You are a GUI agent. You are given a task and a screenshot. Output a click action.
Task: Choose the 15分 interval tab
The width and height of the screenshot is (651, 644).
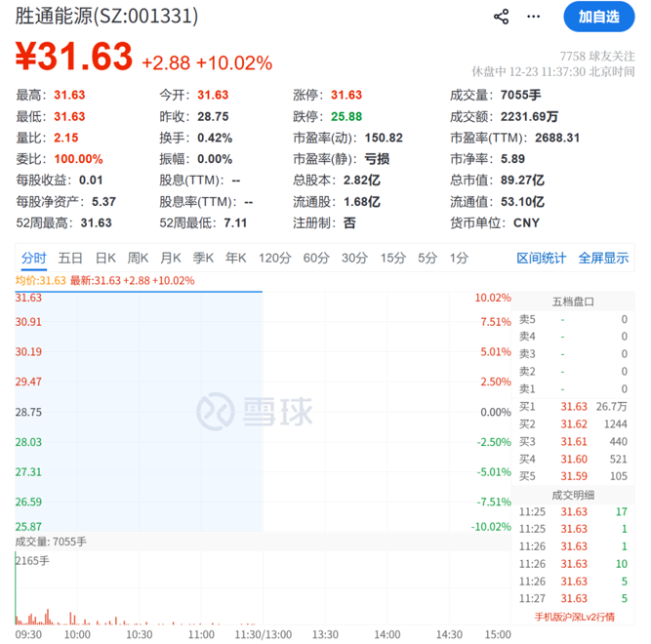point(392,259)
